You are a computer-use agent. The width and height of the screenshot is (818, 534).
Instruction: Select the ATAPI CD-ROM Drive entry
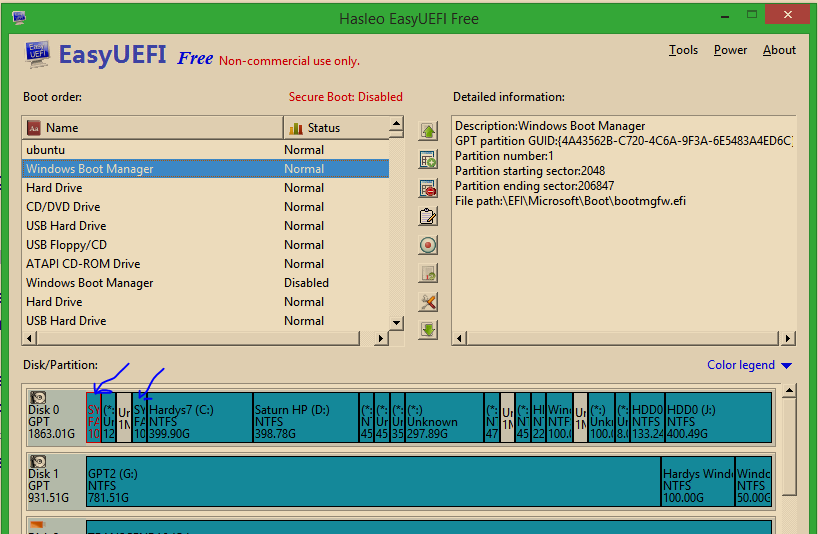[x=206, y=264]
